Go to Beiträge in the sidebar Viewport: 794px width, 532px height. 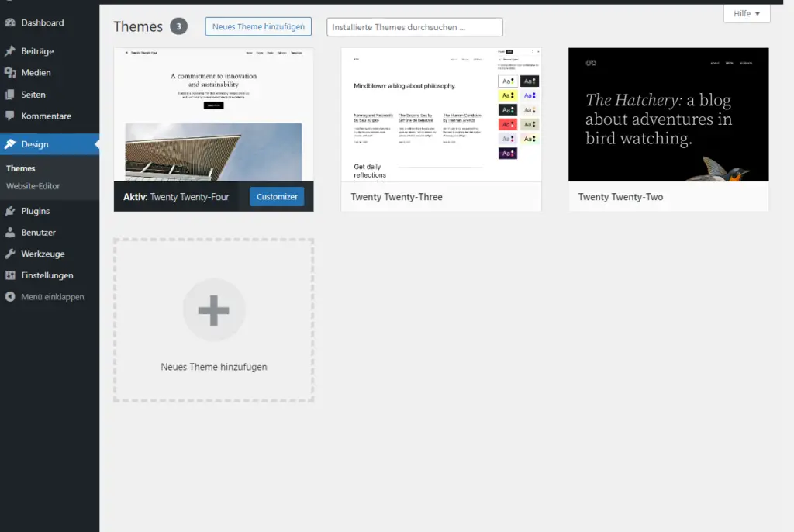point(50,50)
